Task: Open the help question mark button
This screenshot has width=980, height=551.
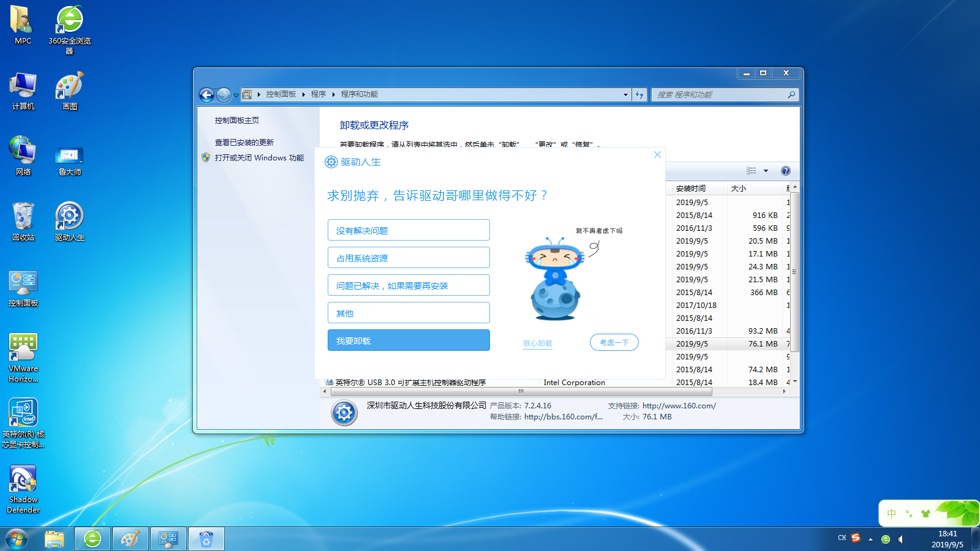Action: pyautogui.click(x=786, y=171)
